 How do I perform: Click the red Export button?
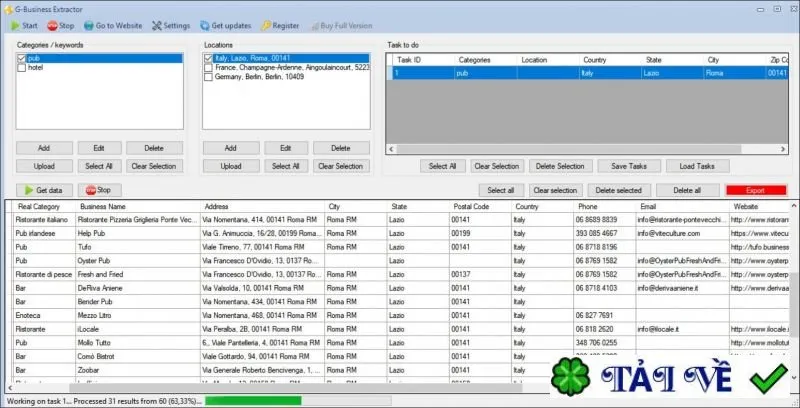(x=756, y=190)
